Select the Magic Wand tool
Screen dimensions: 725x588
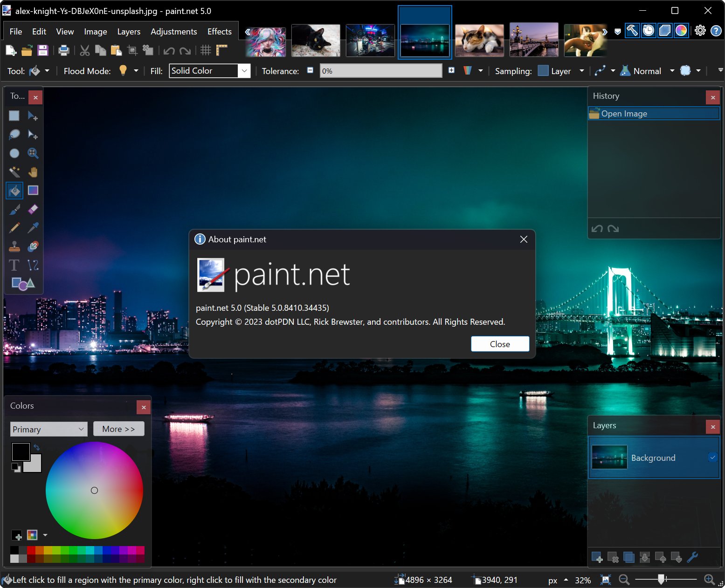tap(14, 171)
